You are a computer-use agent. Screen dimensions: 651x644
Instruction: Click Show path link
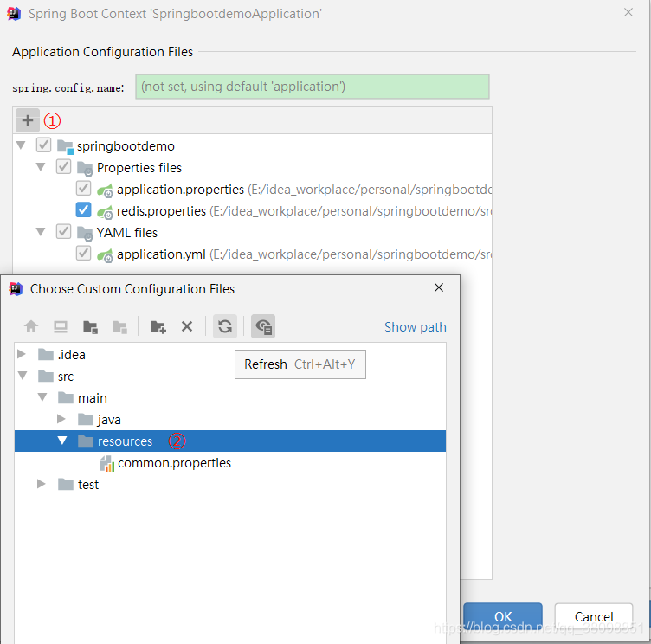pyautogui.click(x=416, y=327)
